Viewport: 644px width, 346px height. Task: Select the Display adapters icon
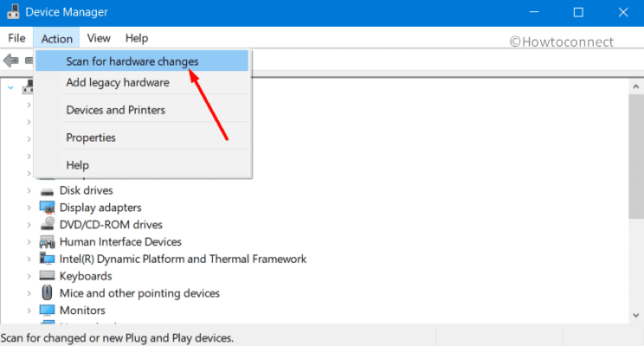[x=48, y=208]
